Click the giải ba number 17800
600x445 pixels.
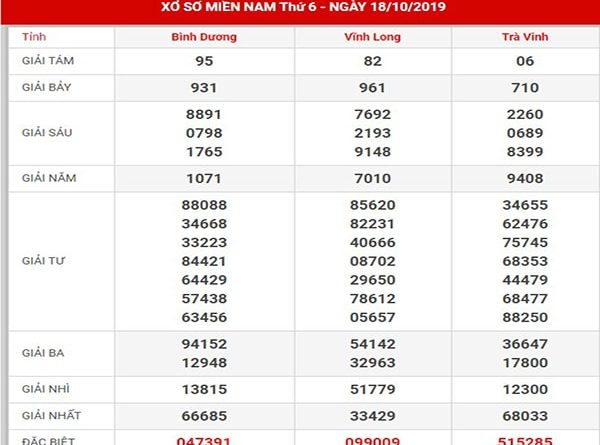tap(525, 362)
